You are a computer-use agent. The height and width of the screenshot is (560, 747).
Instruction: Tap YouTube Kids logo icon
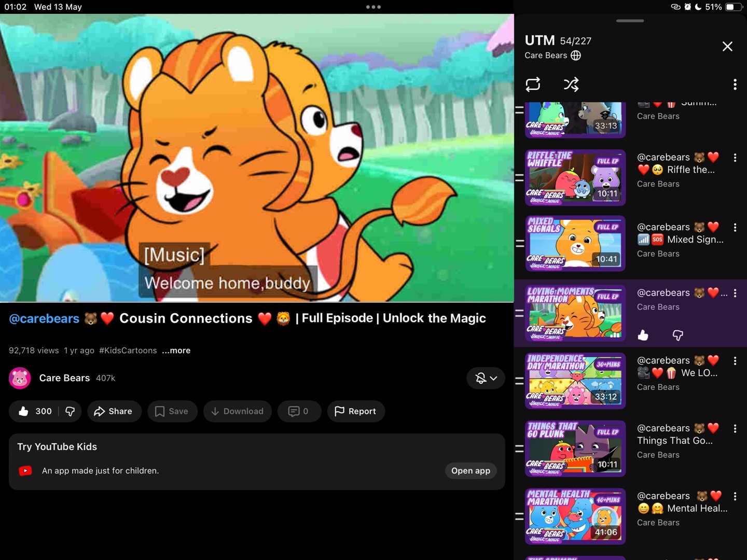25,471
